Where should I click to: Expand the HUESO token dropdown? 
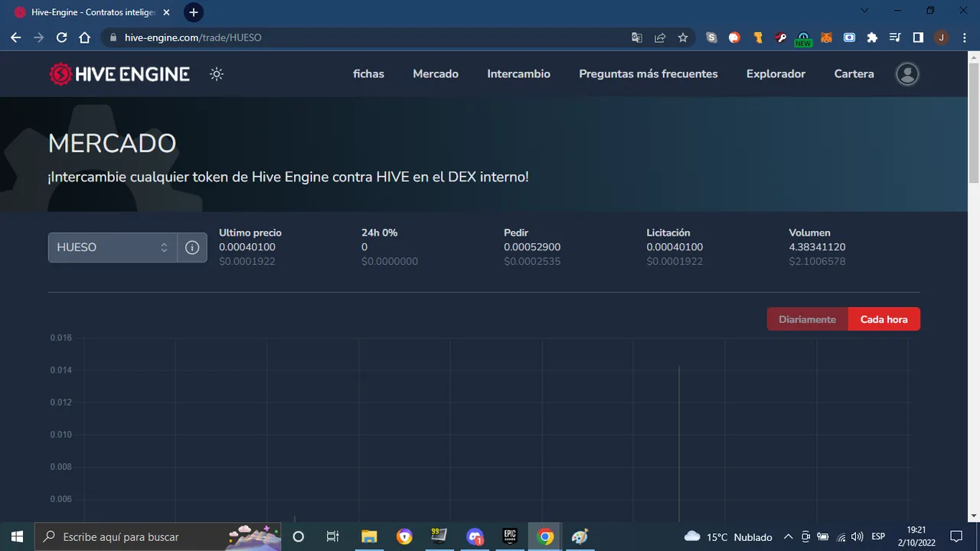(x=113, y=248)
